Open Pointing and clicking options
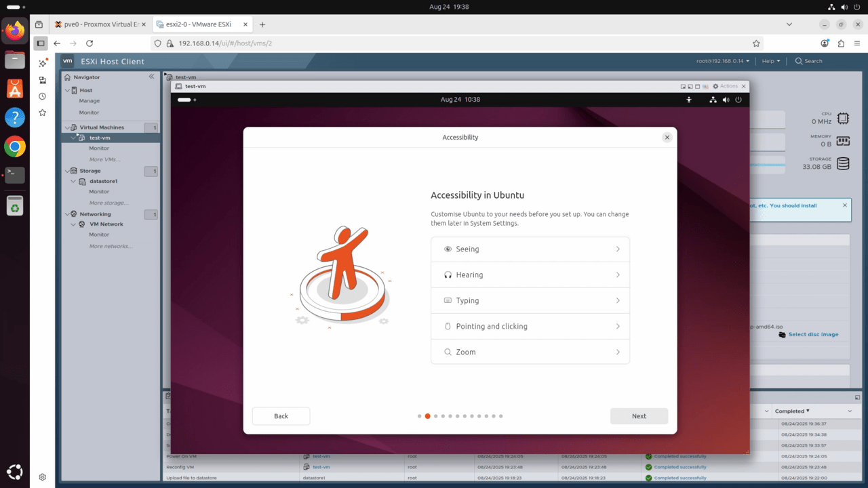 click(530, 327)
